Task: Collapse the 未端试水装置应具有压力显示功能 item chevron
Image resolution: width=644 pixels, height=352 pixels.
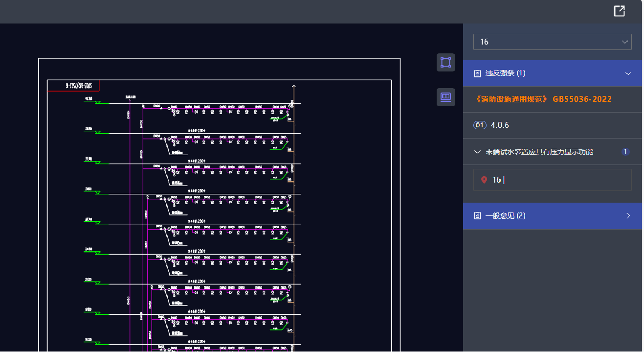Action: (x=478, y=152)
